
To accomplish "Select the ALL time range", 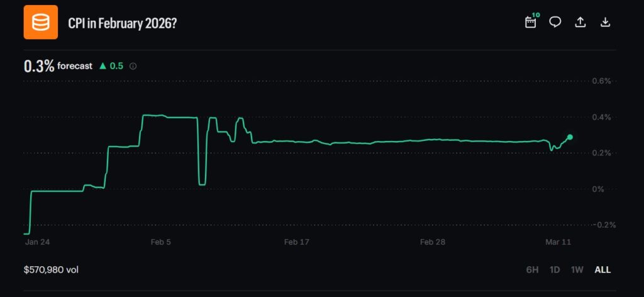I will pyautogui.click(x=602, y=270).
